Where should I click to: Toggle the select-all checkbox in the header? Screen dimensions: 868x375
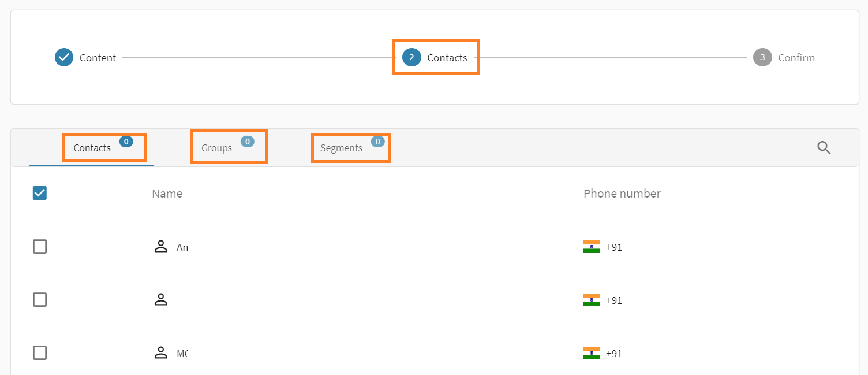40,194
